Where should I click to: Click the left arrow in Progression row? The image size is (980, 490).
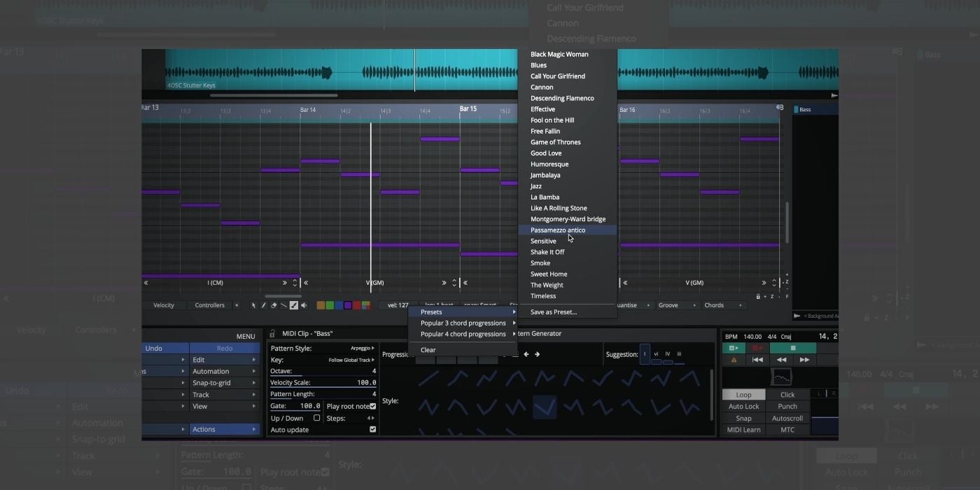click(x=528, y=354)
